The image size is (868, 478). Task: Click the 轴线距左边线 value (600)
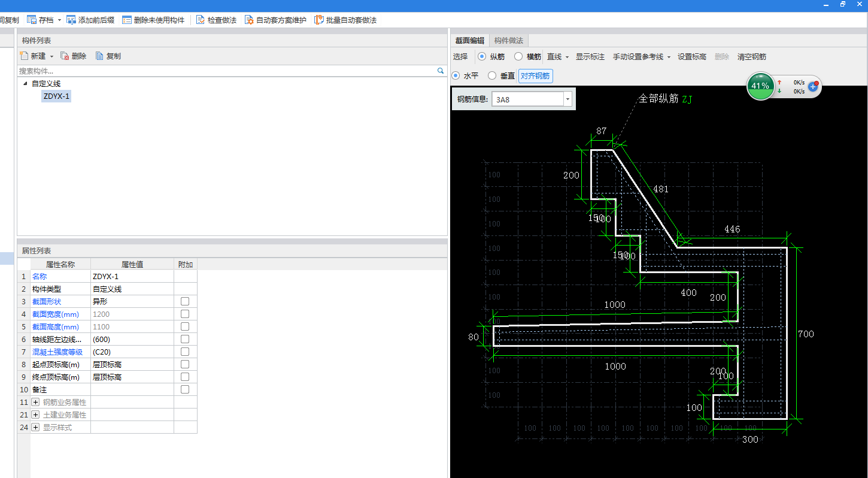point(132,340)
